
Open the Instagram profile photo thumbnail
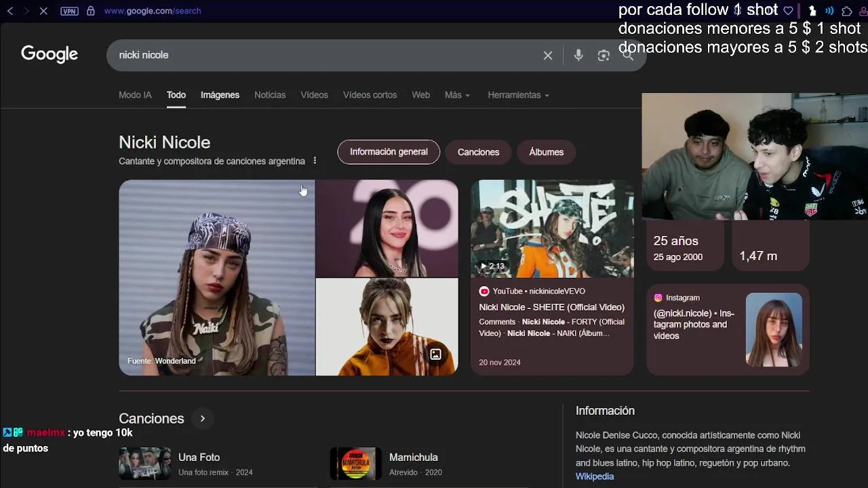(774, 329)
